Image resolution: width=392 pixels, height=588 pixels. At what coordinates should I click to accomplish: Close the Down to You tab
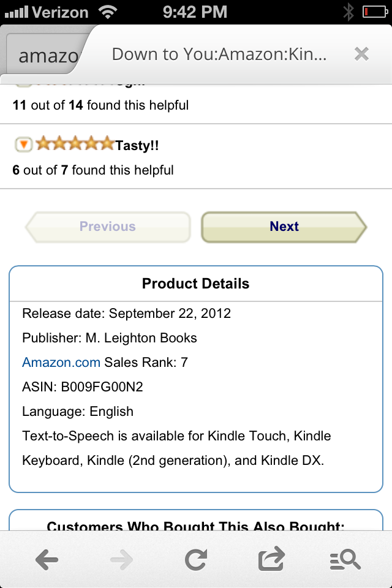point(361,55)
